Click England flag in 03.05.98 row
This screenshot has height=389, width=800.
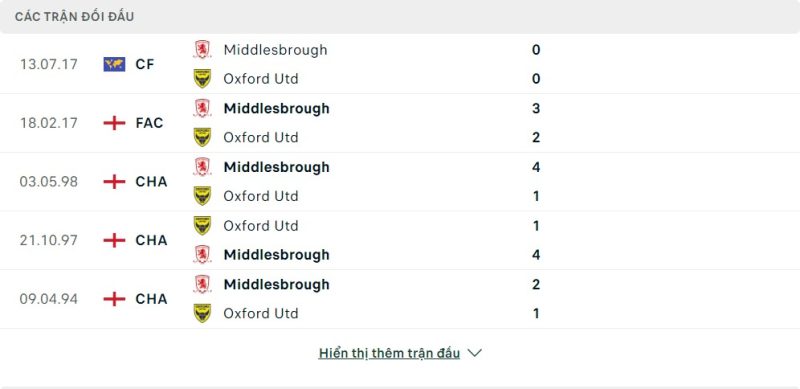pyautogui.click(x=114, y=182)
